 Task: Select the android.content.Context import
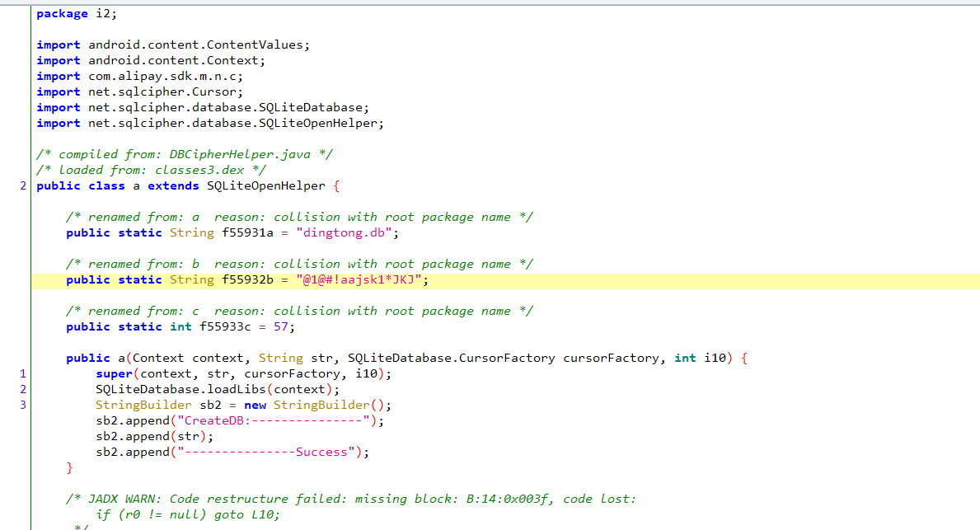pos(151,61)
